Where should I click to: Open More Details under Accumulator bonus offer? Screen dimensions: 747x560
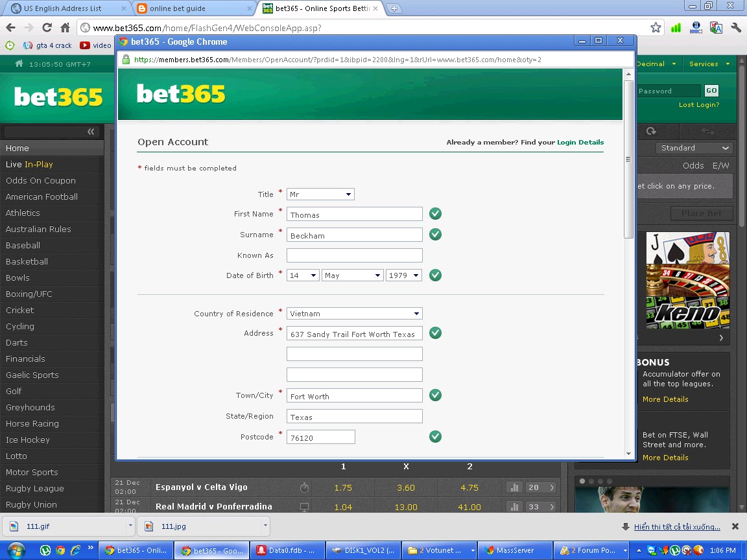coord(665,399)
